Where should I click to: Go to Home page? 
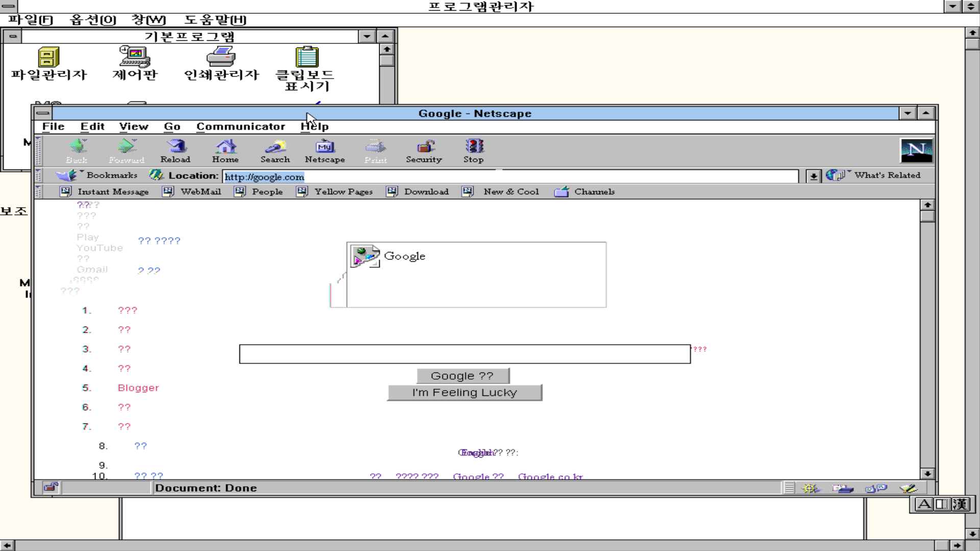tap(225, 151)
